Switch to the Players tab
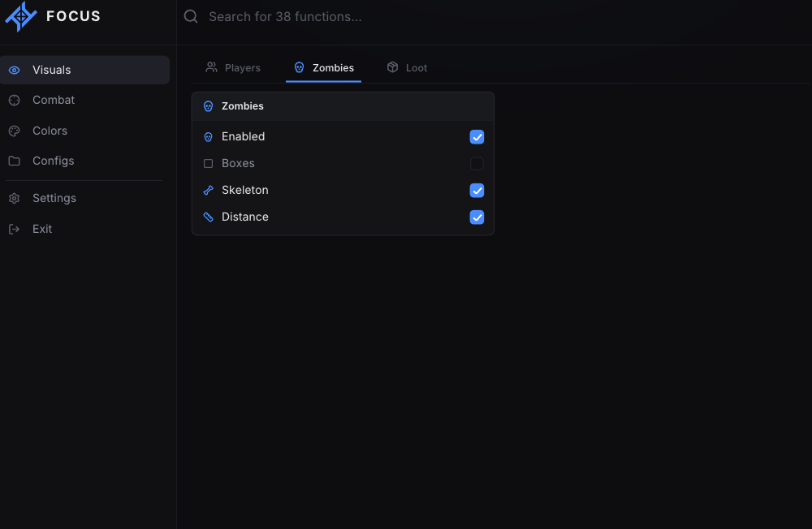 pyautogui.click(x=233, y=68)
